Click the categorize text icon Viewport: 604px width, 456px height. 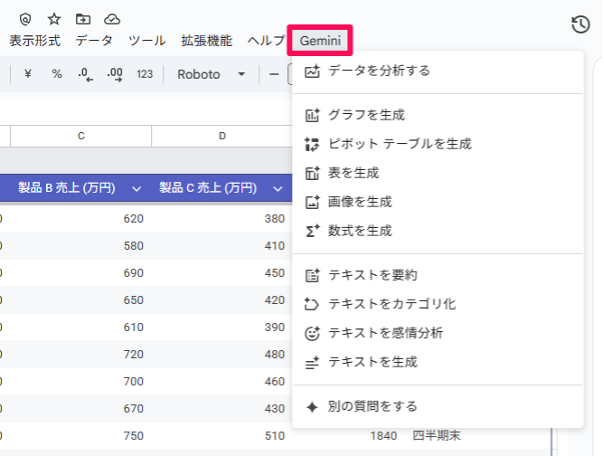[x=312, y=304]
